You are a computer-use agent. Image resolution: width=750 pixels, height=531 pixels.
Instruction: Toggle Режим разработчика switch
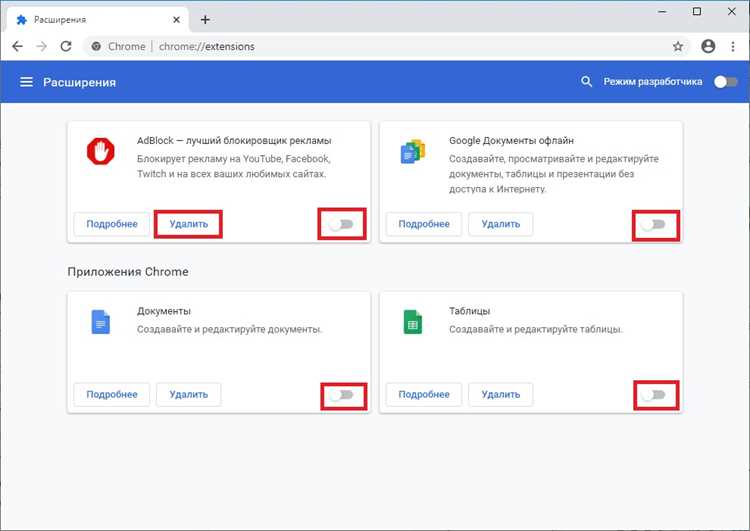point(726,82)
